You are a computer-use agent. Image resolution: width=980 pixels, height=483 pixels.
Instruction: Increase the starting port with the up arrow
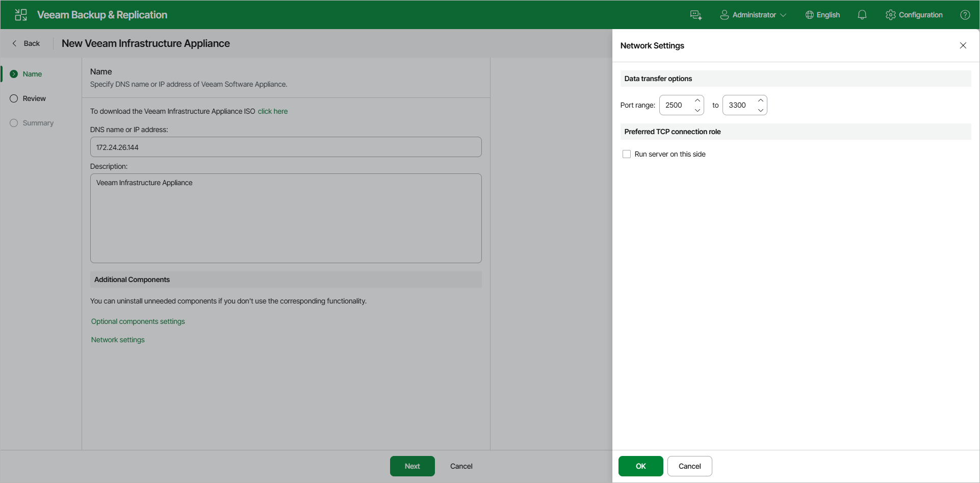click(698, 100)
